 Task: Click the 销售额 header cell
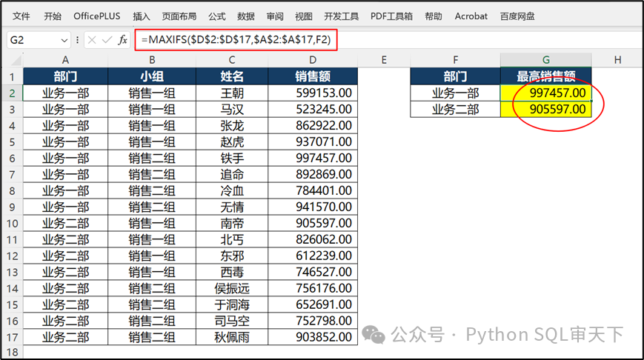[313, 76]
